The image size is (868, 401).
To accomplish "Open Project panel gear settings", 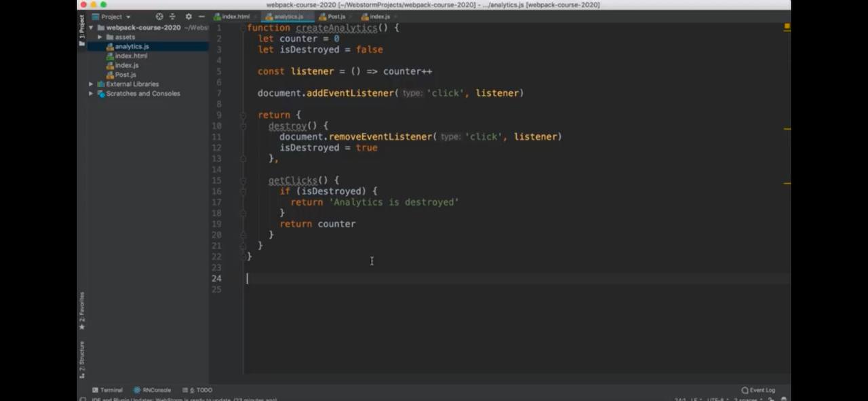I will [x=189, y=16].
